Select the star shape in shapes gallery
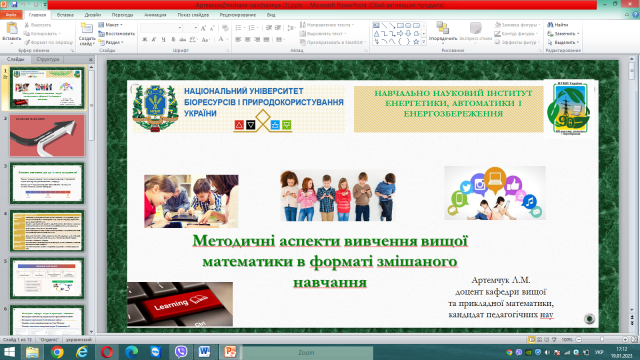The height and width of the screenshot is (360, 640). tap(416, 42)
